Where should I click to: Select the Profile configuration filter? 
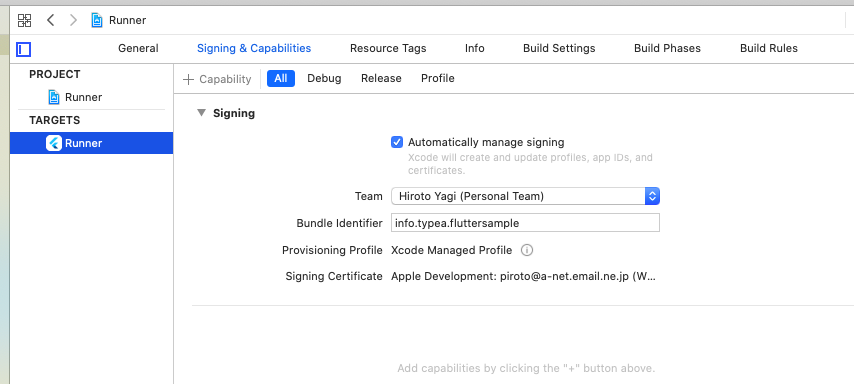click(x=438, y=78)
